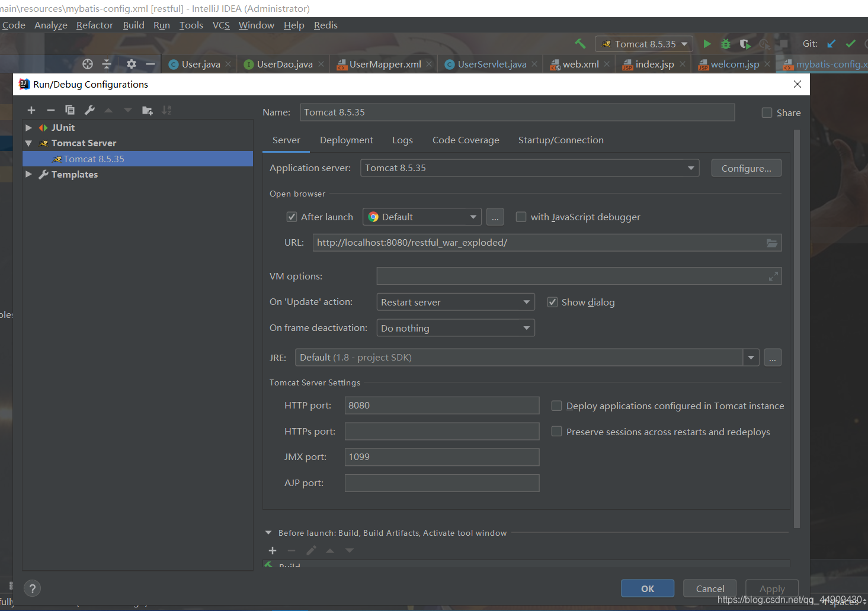Image resolution: width=868 pixels, height=611 pixels.
Task: Move configuration down arrow icon
Action: point(128,110)
